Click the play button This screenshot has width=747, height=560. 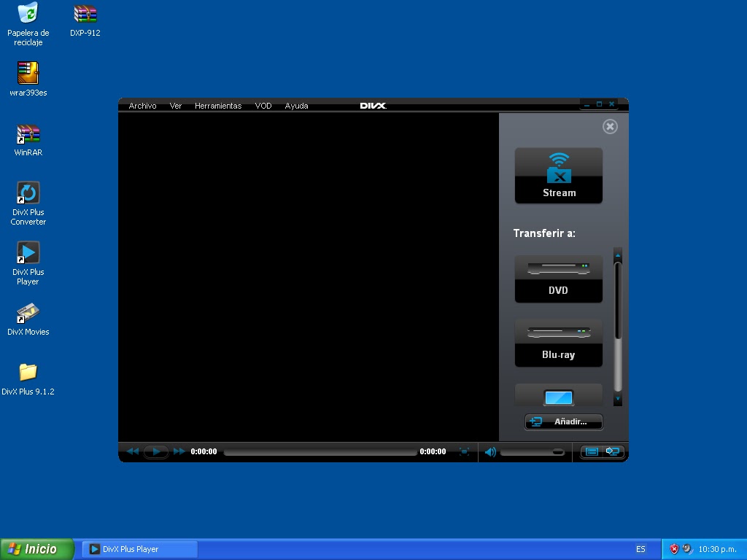tap(155, 452)
